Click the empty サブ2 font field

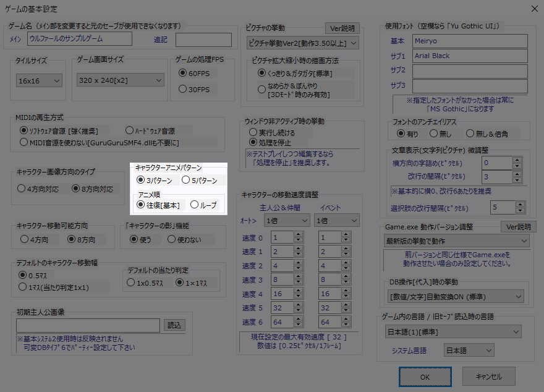click(x=470, y=71)
